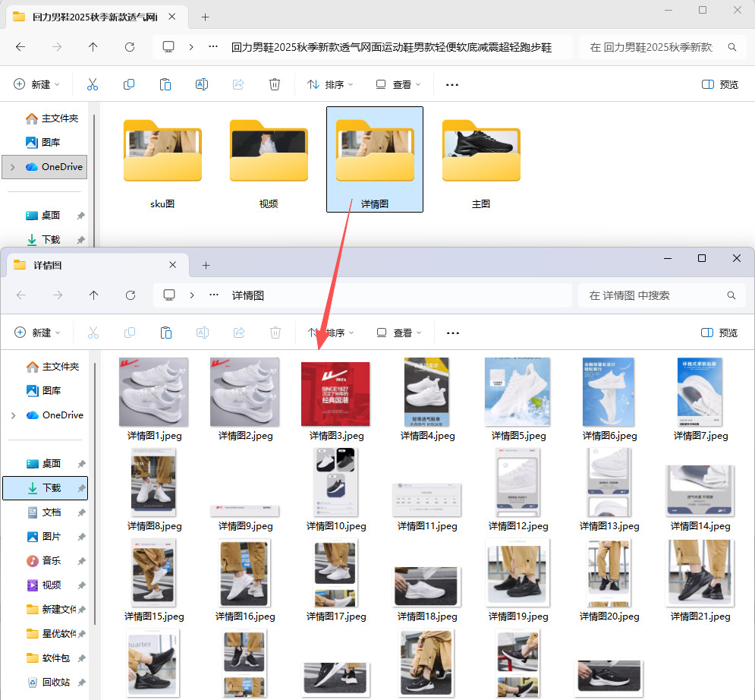
Task: Click Rename icon in back window toolbar
Action: [x=202, y=85]
